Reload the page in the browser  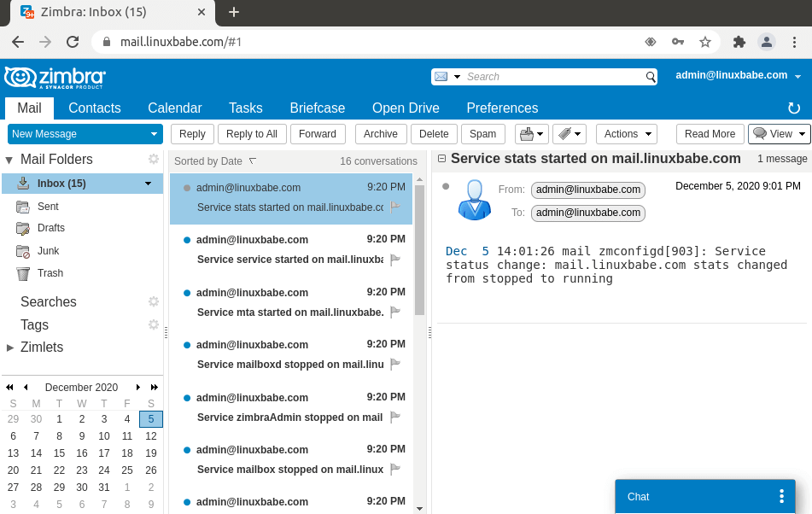click(x=73, y=42)
